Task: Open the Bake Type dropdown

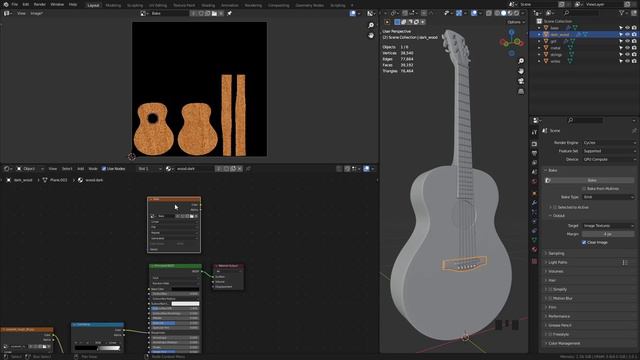Action: click(x=608, y=197)
